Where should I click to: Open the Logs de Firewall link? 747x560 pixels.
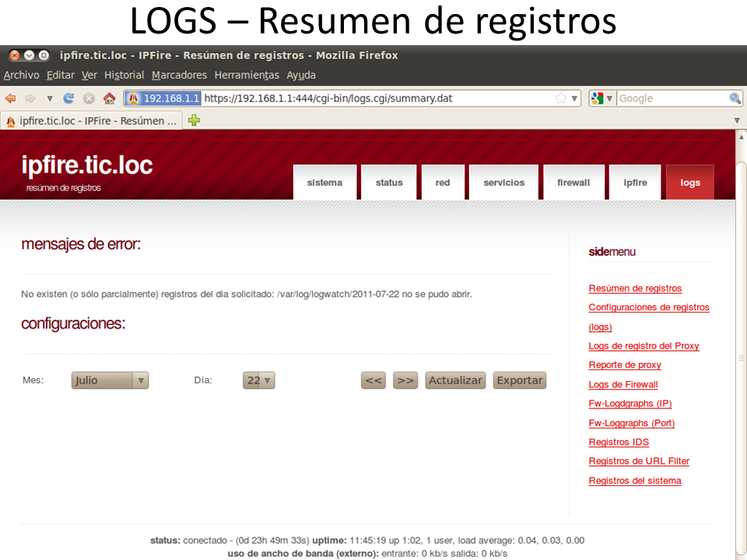622,384
